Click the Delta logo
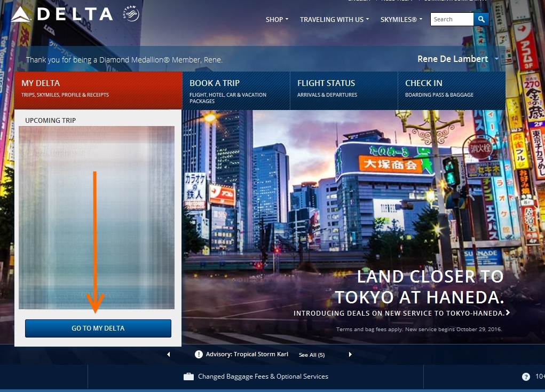The width and height of the screenshot is (545, 392). 61,14
